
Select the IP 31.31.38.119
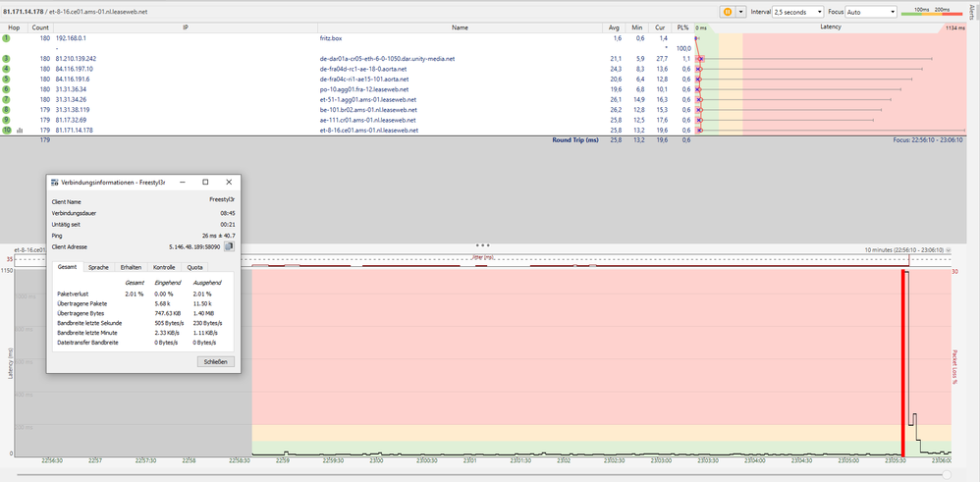[73, 110]
